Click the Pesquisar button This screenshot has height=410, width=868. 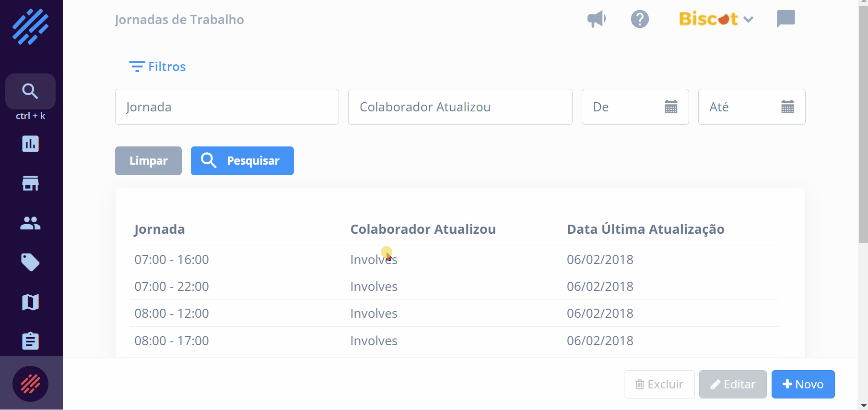(242, 161)
